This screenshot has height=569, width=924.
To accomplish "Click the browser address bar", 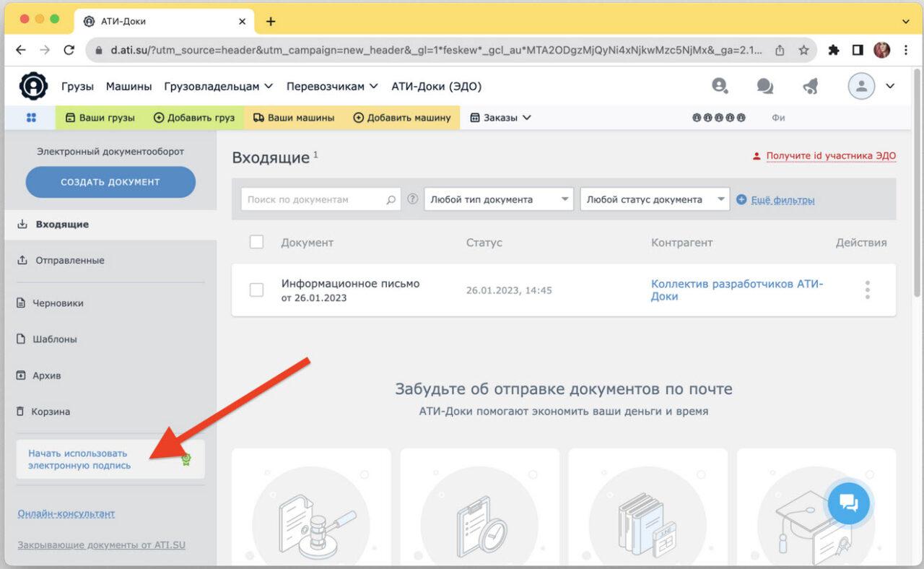I will tap(436, 51).
